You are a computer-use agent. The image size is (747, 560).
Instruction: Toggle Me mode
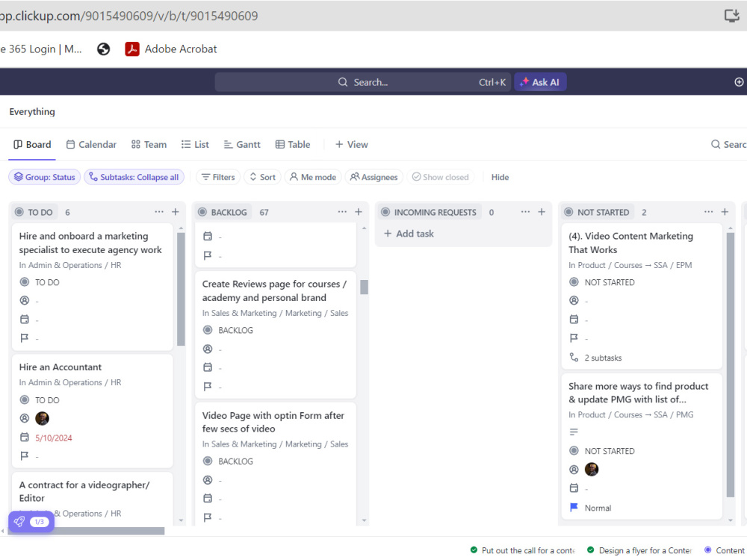tap(313, 177)
